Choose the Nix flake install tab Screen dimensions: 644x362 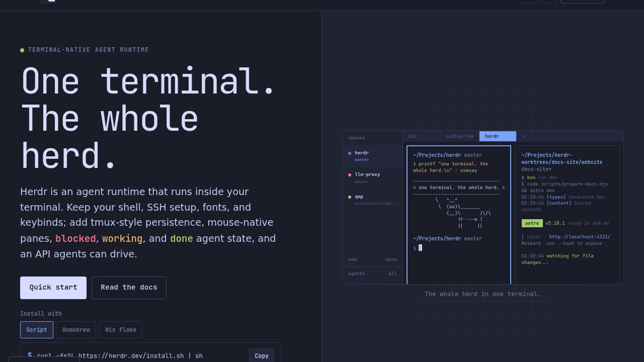[120, 330]
